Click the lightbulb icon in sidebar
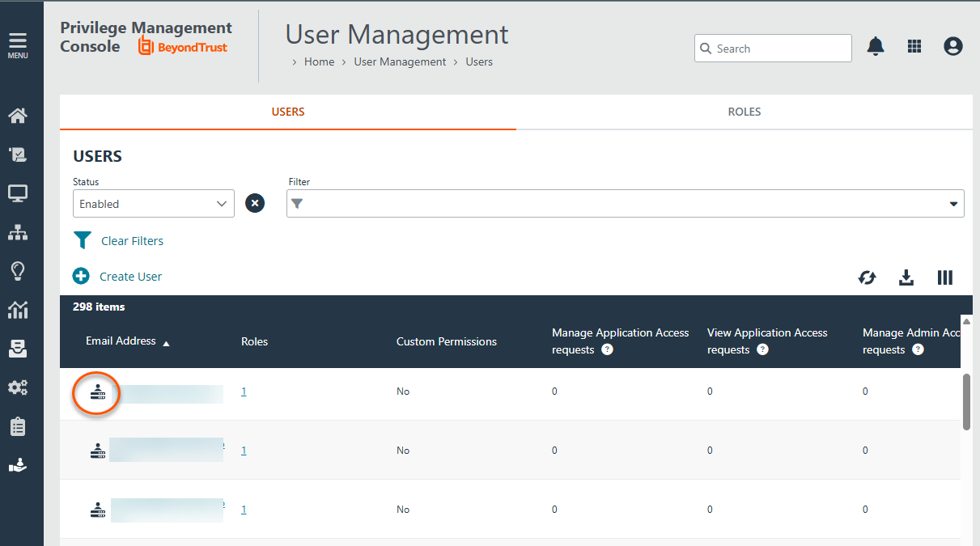980x546 pixels. 18,271
